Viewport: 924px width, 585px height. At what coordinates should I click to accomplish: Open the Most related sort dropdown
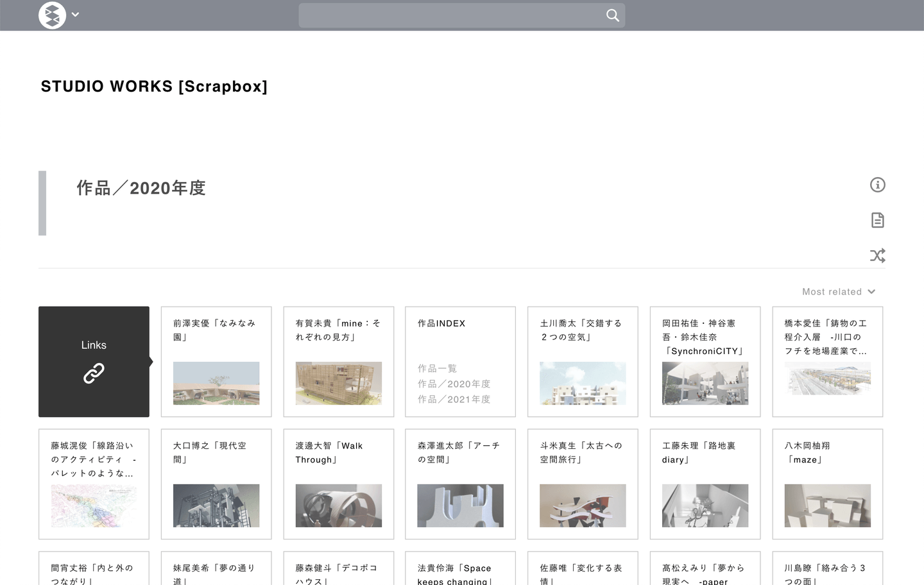point(839,292)
